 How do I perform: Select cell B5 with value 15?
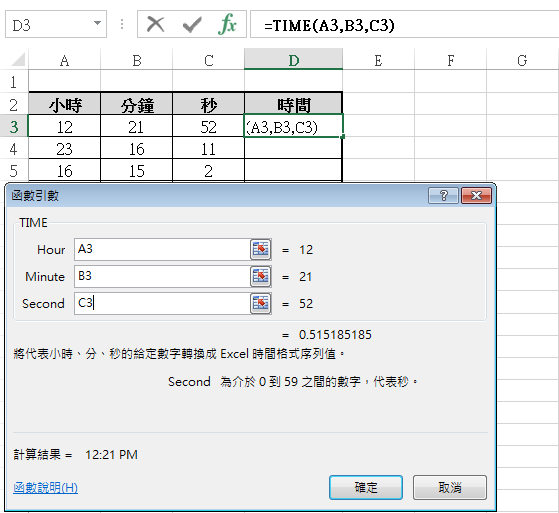[137, 171]
